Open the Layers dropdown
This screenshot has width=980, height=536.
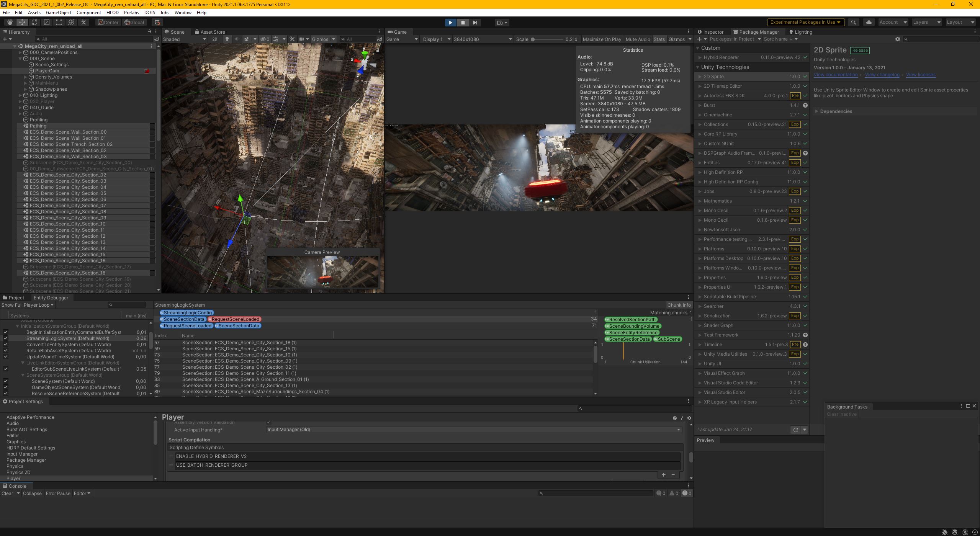point(926,22)
